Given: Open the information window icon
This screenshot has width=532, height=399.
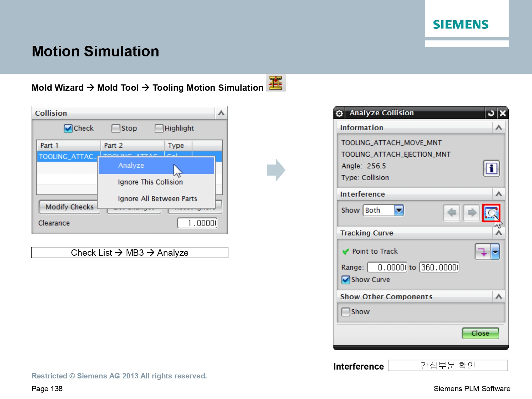Looking at the screenshot, I should tap(491, 168).
